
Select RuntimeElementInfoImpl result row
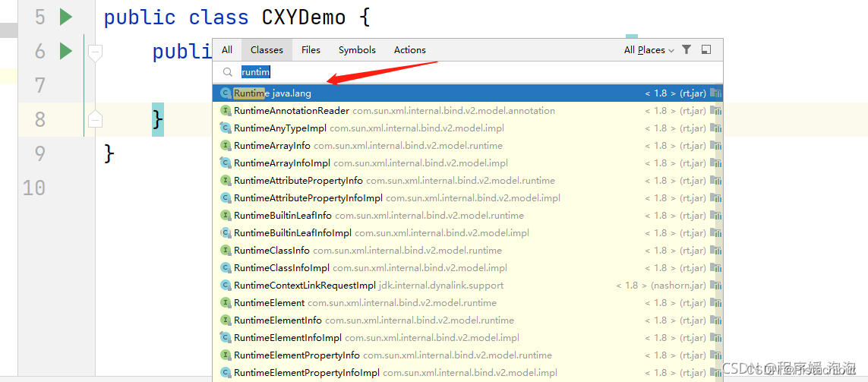click(x=468, y=338)
